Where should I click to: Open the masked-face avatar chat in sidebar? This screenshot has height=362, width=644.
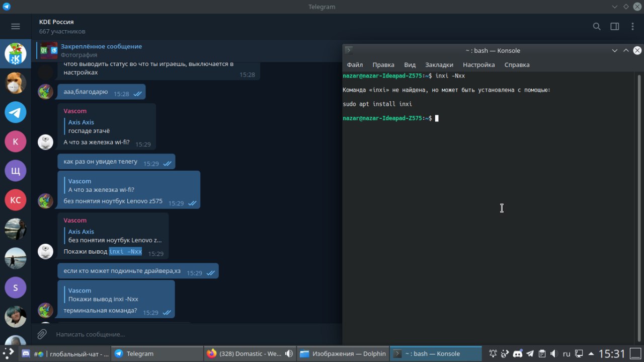(16, 83)
